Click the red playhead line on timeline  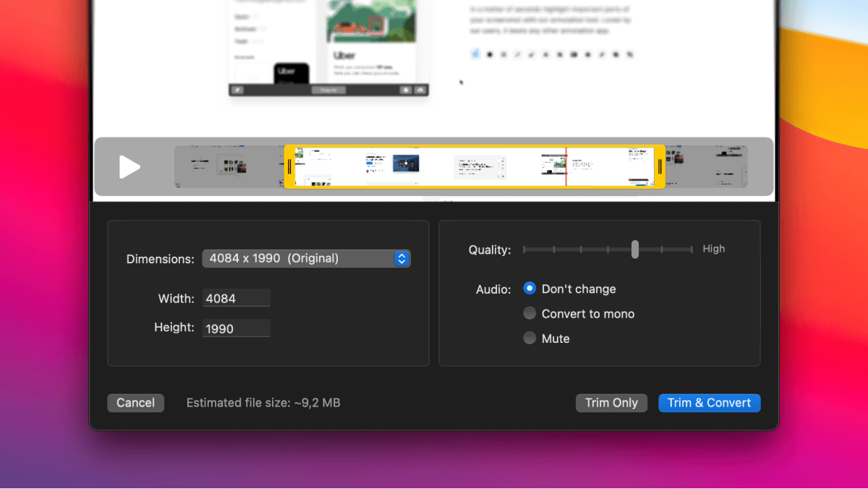tap(566, 167)
